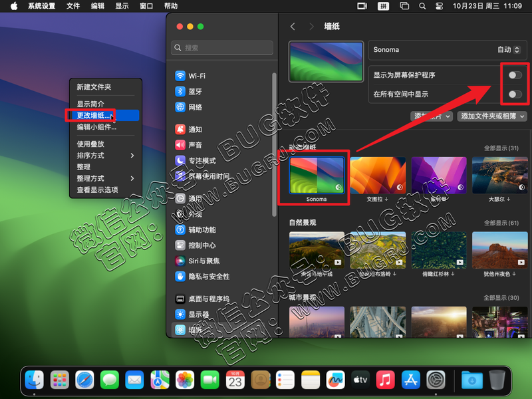Show all 30 城市景观 wallpapers
The width and height of the screenshot is (532, 399).
[x=501, y=297]
